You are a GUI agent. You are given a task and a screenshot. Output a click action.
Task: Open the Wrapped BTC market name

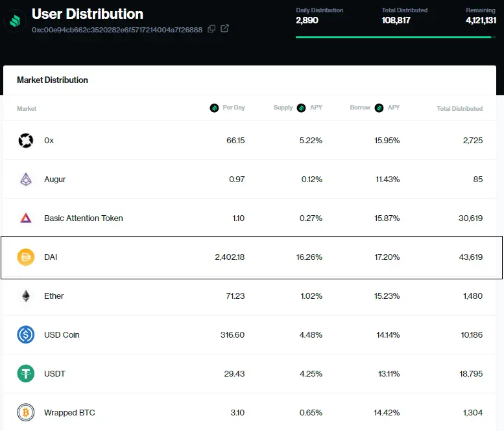(69, 412)
